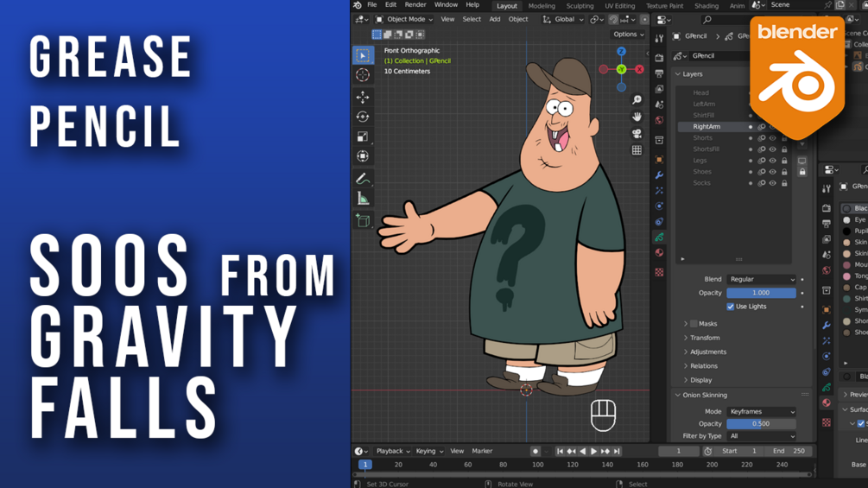Select the Select Box tool

363,55
